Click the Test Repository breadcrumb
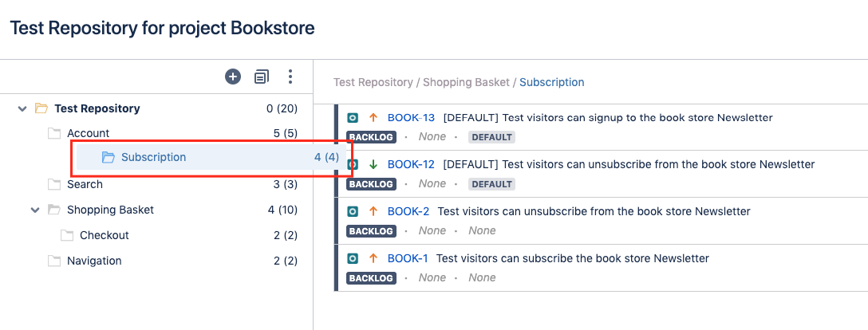This screenshot has height=330, width=868. 373,82
